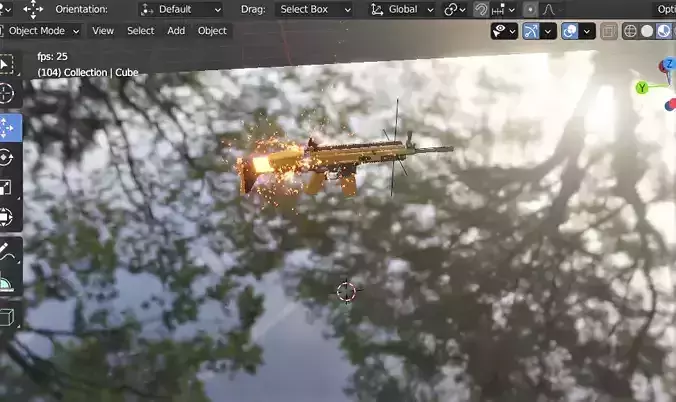This screenshot has width=676, height=402.
Task: Click the Y axis on navigation gizmo
Action: pos(642,88)
